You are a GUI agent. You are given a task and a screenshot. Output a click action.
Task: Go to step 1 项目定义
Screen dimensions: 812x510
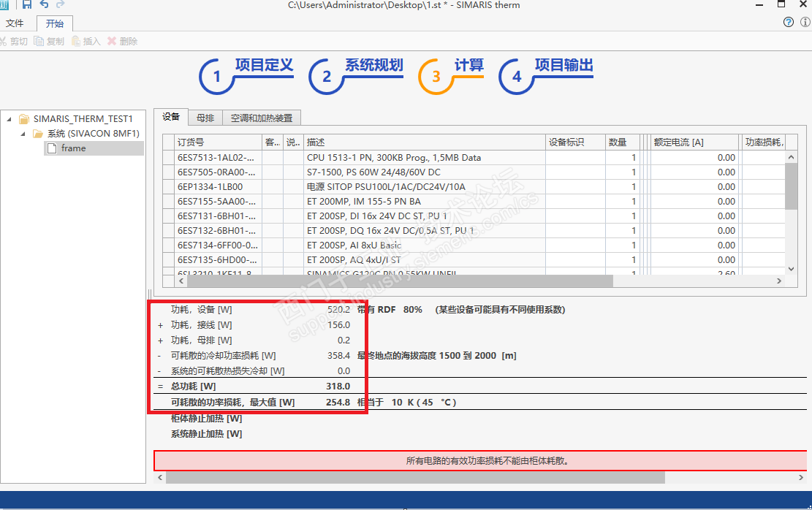246,75
